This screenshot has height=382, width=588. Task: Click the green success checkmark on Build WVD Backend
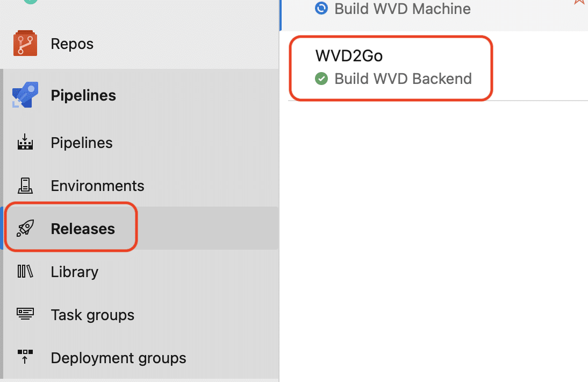pyautogui.click(x=321, y=79)
